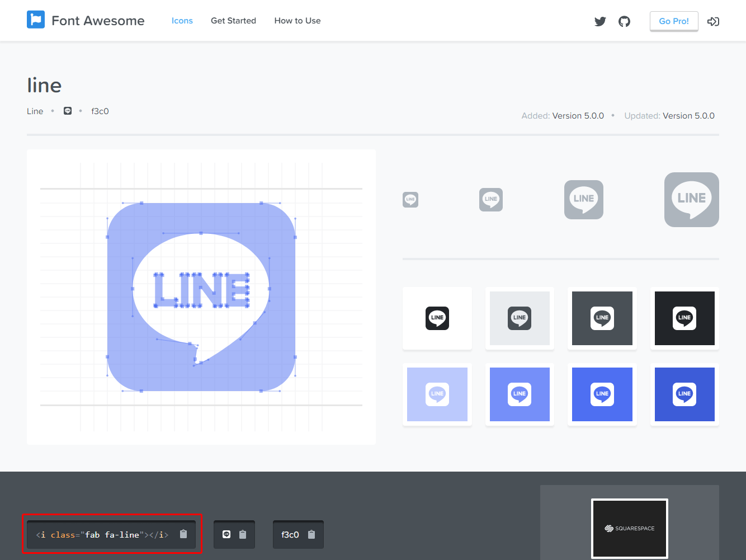Choose the black background Line swatch
Screen dimensions: 746x560
click(684, 318)
